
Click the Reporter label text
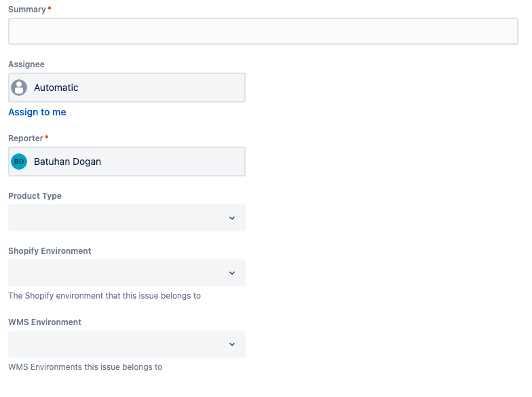(x=26, y=138)
